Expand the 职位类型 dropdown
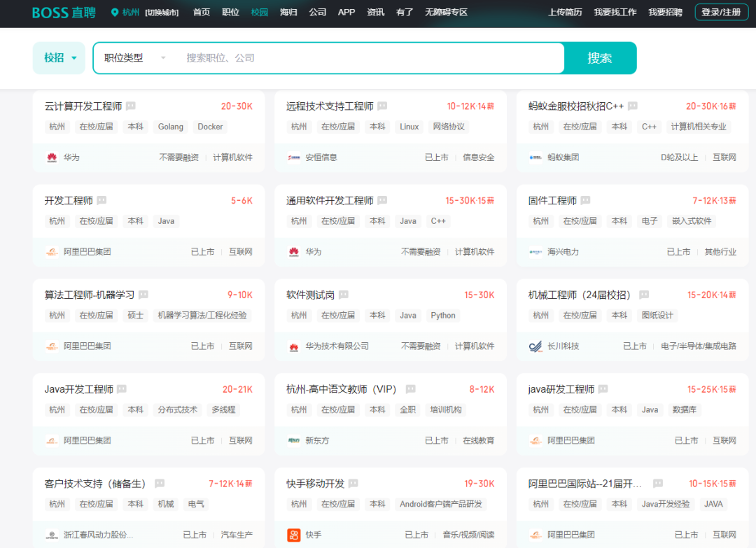Screen dimensions: 756x548 (135, 58)
